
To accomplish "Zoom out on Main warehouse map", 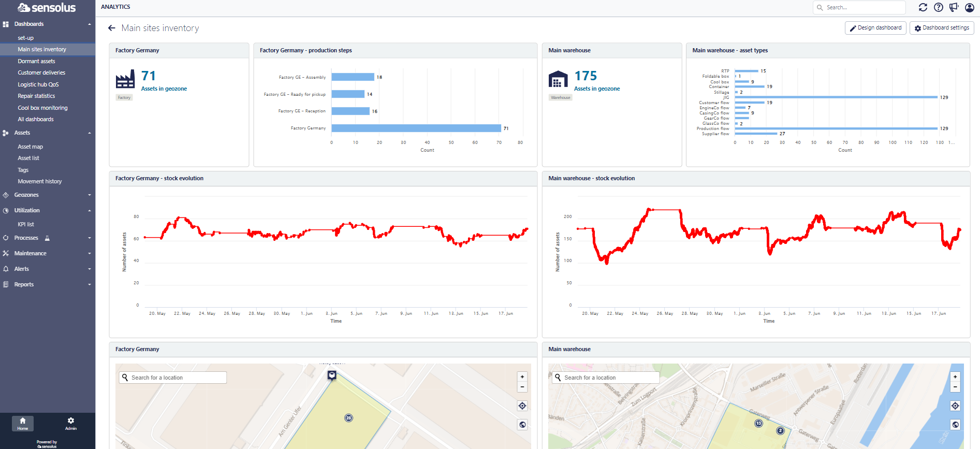I will pos(955,387).
